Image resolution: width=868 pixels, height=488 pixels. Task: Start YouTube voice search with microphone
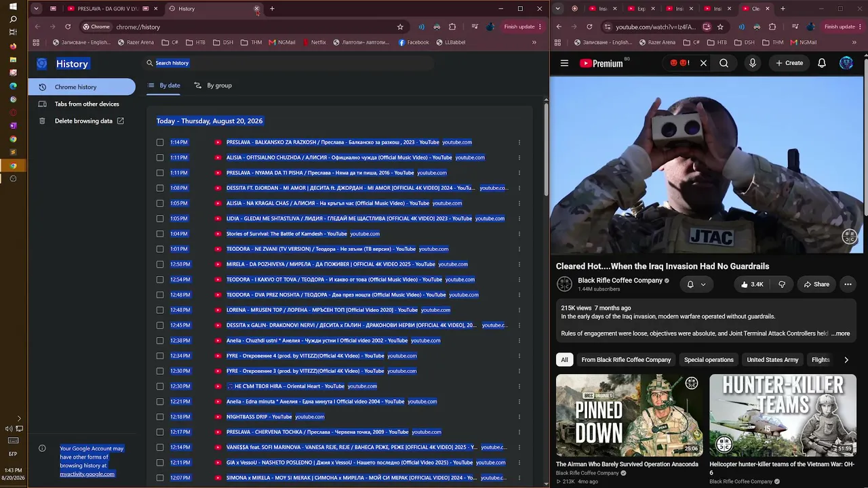pos(753,63)
